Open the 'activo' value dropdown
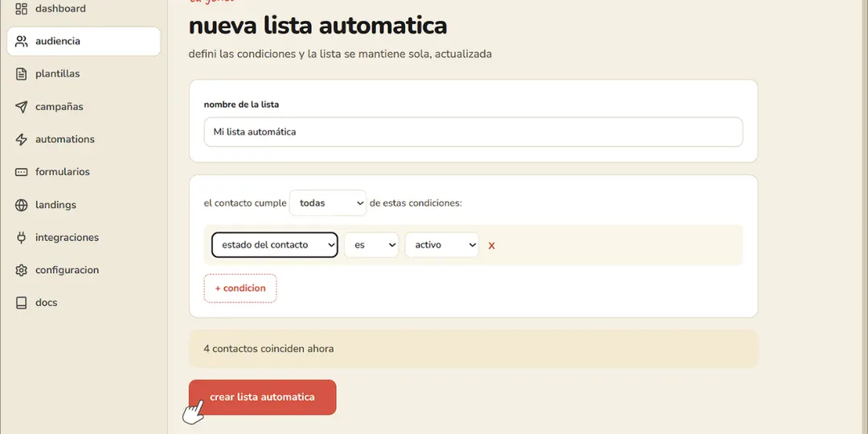868x434 pixels. [442, 244]
